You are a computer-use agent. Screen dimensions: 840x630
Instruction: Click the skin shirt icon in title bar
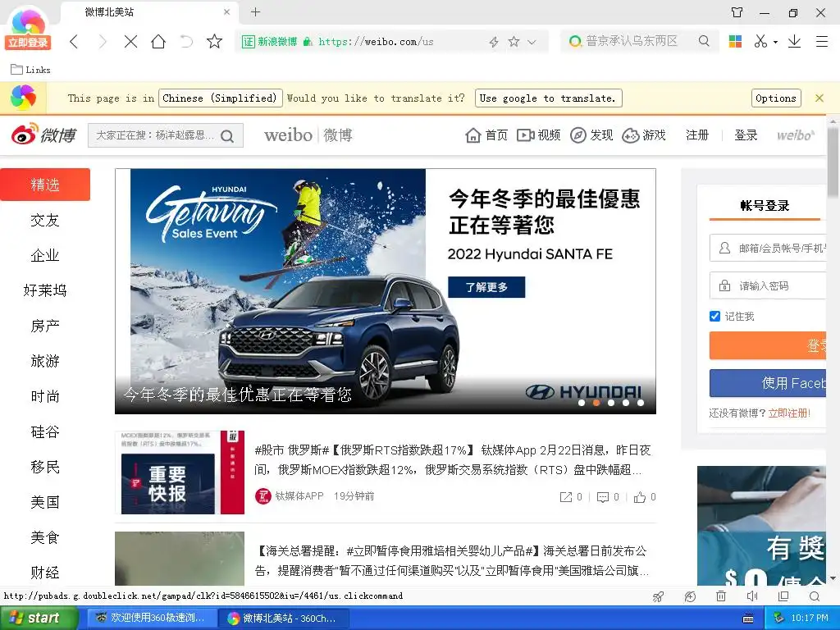(x=737, y=12)
